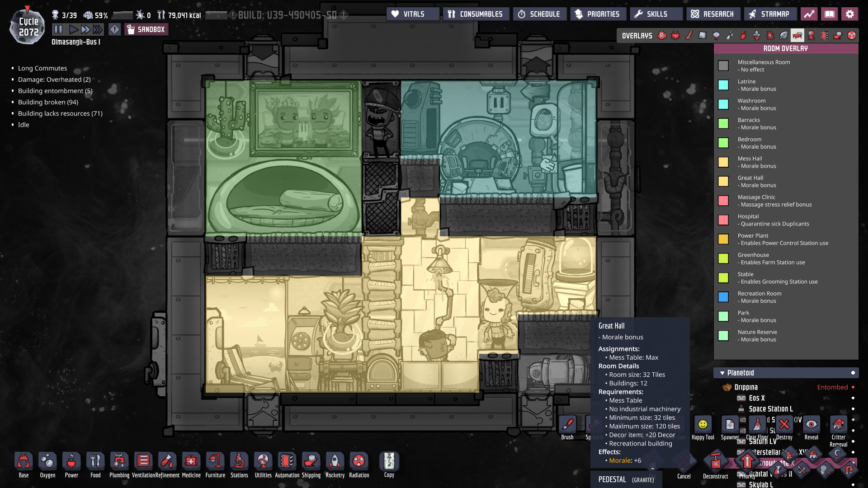Collapse the Planetoid list
Screen dimensions: 868x488
click(722, 373)
